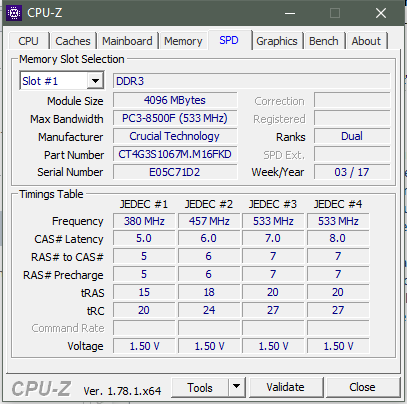Image resolution: width=407 pixels, height=404 pixels.
Task: Switch to the CPU tab
Action: pos(28,41)
